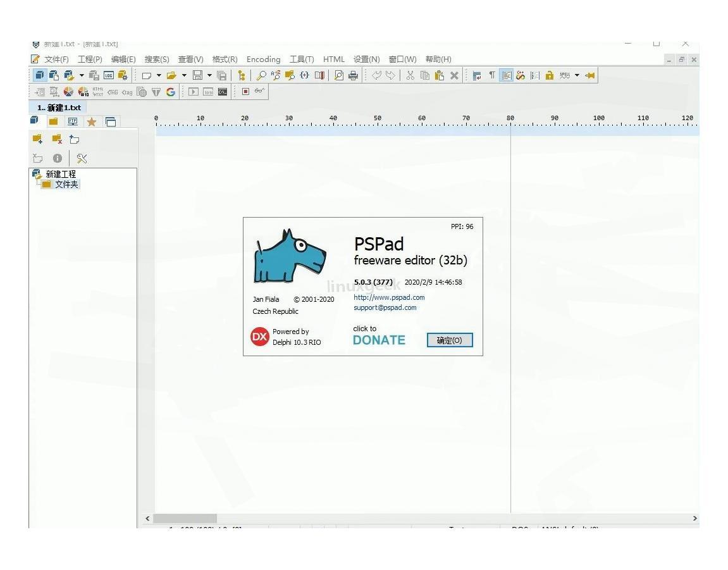The image size is (728, 570).
Task: Open the spell check dropdown
Action: click(577, 75)
